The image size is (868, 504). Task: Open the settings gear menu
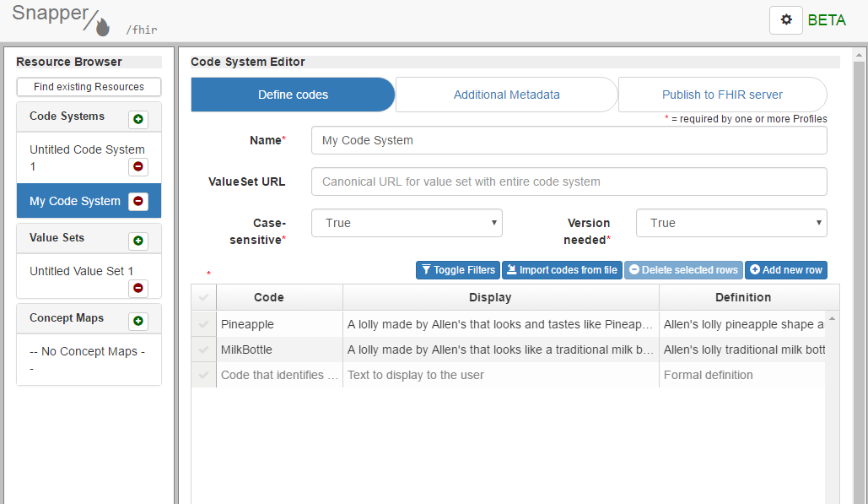pos(786,20)
